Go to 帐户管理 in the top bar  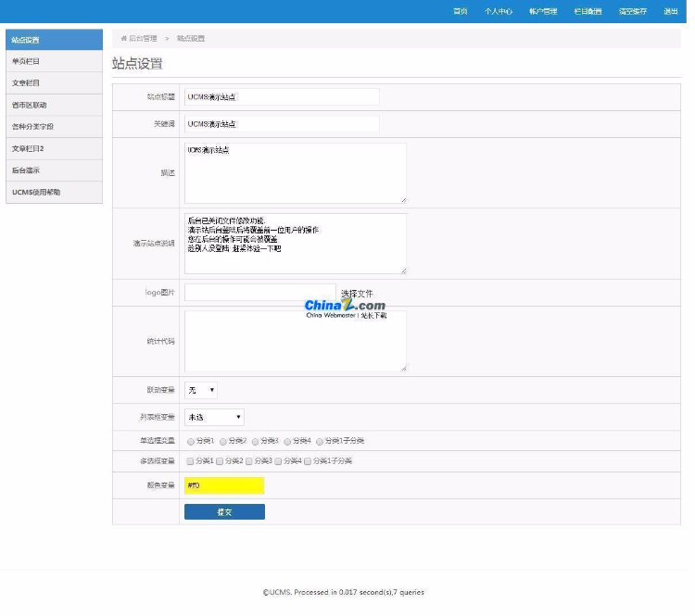coord(543,11)
